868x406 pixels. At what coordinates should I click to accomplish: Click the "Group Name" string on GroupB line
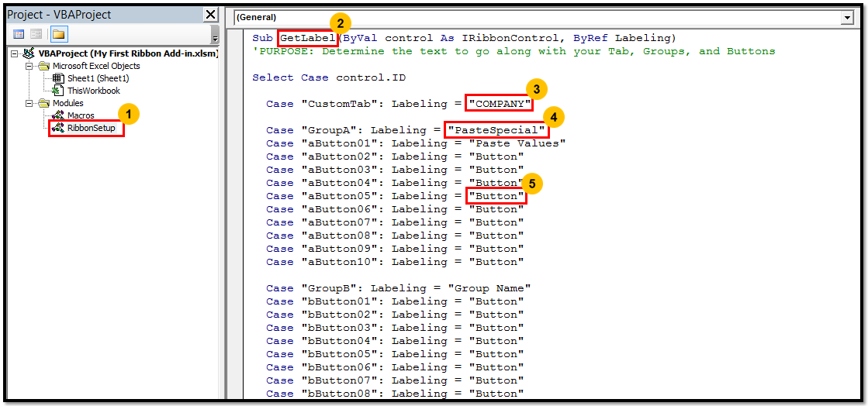(x=489, y=289)
